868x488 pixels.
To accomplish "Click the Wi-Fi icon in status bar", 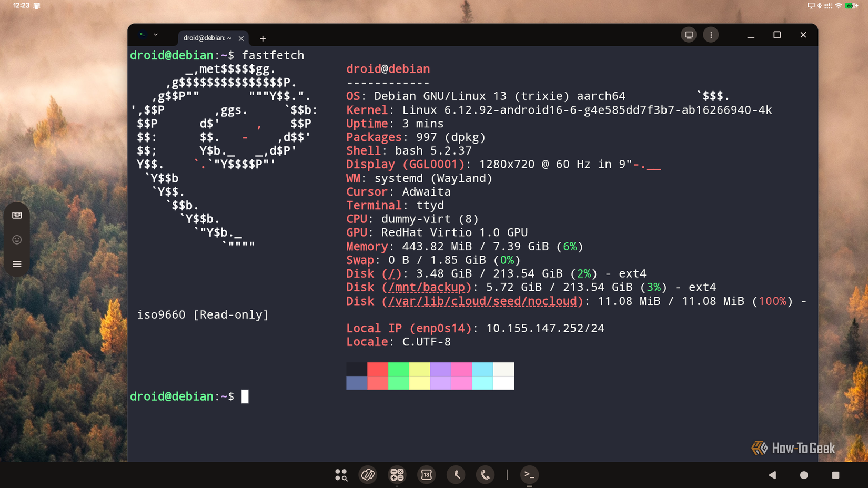I will (839, 6).
